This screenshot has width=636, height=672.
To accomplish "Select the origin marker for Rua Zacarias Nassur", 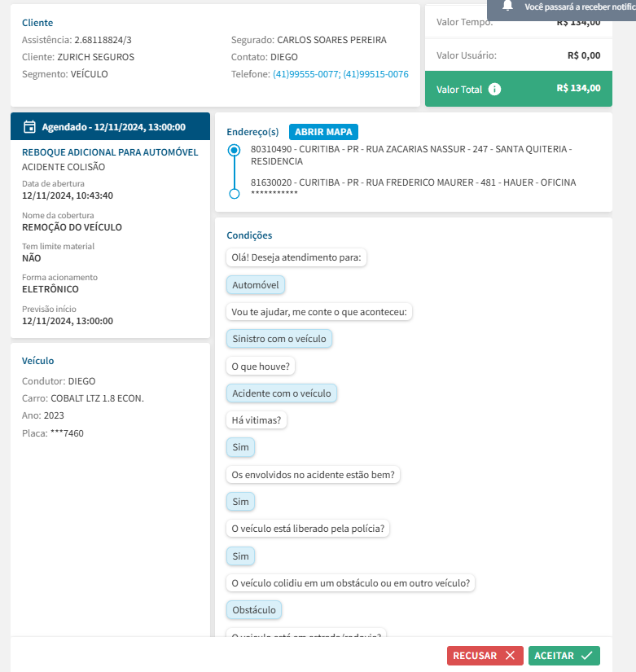I will click(x=235, y=151).
